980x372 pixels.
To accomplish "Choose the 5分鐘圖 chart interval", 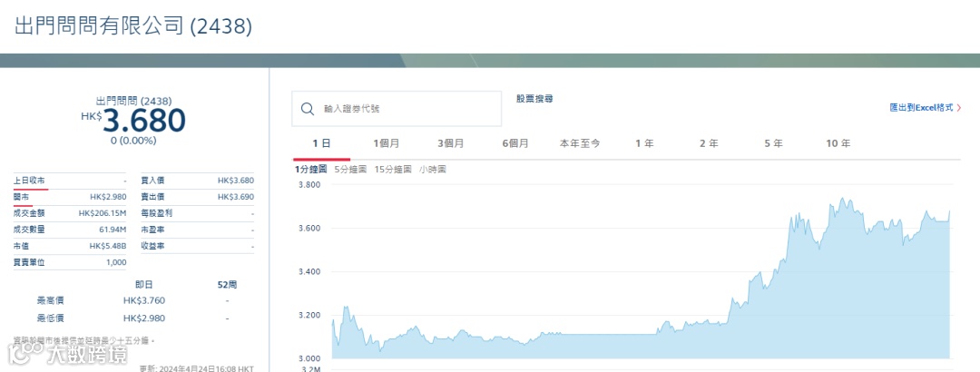I will click(x=350, y=170).
